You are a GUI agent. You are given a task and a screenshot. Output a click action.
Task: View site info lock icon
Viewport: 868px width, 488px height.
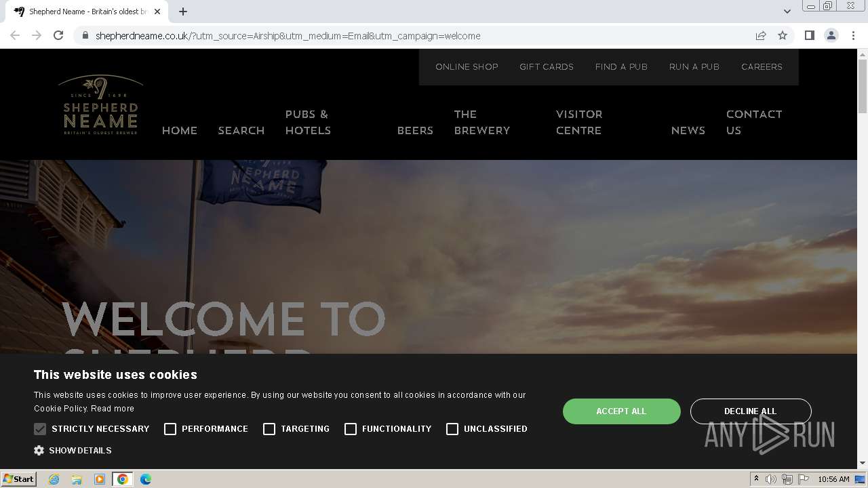coord(85,35)
